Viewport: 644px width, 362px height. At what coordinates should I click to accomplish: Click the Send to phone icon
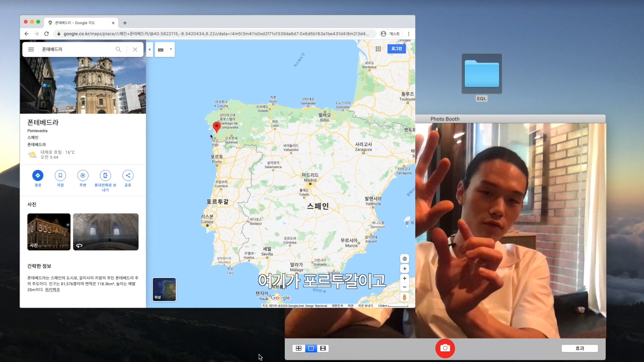pyautogui.click(x=105, y=175)
